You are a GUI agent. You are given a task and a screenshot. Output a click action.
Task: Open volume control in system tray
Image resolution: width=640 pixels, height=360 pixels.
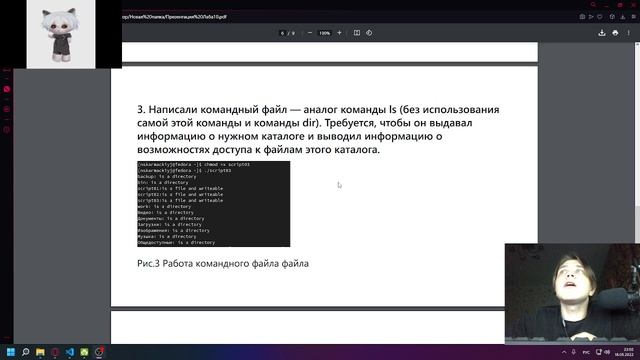point(607,352)
